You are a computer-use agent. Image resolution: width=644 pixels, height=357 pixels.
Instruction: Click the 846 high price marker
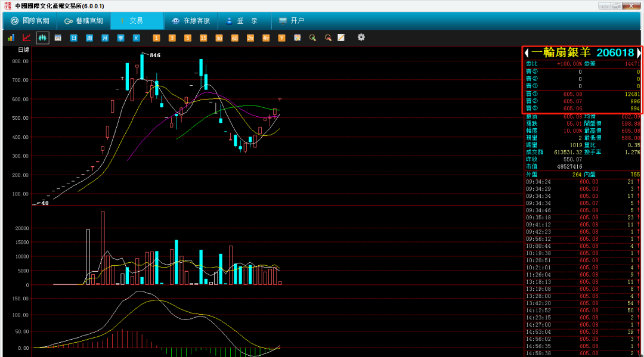[x=155, y=55]
